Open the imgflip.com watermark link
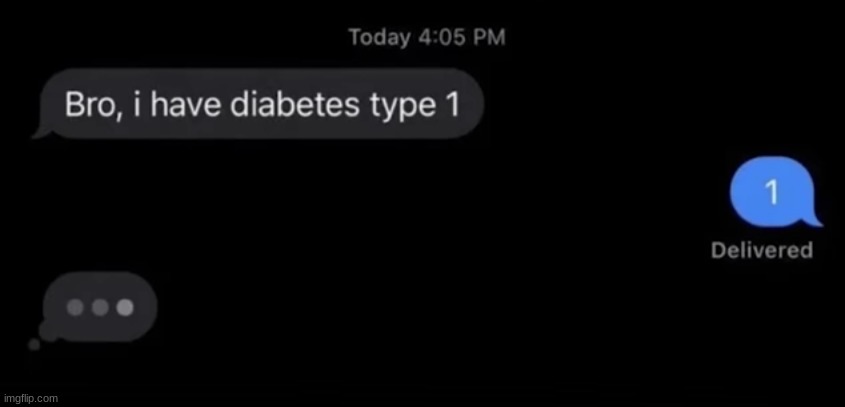This screenshot has height=407, width=845. [29, 399]
